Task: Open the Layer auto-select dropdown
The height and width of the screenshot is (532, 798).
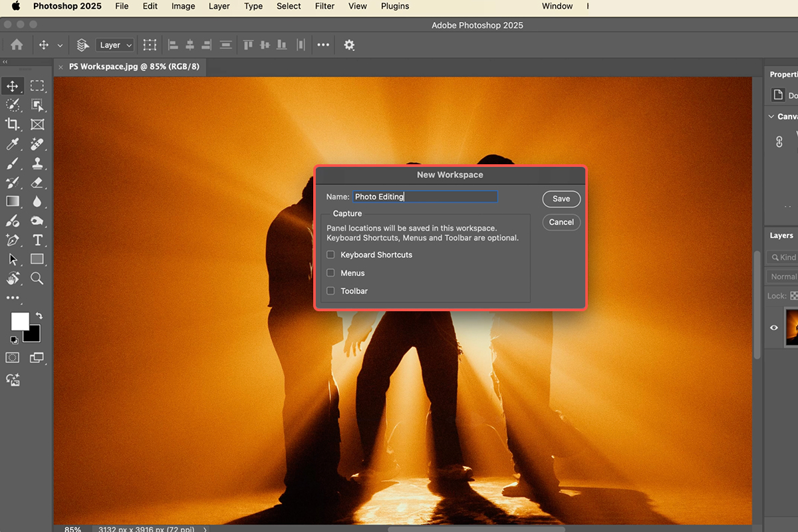Action: [x=116, y=45]
